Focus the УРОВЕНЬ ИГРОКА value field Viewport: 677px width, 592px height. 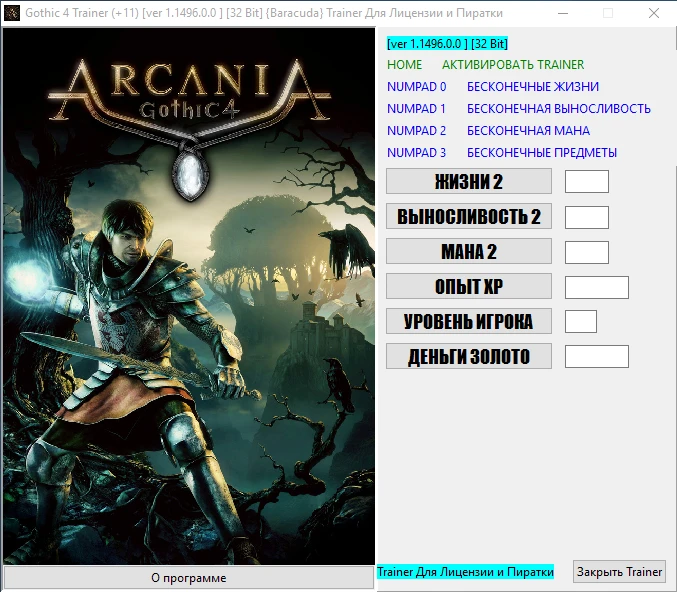pos(581,321)
